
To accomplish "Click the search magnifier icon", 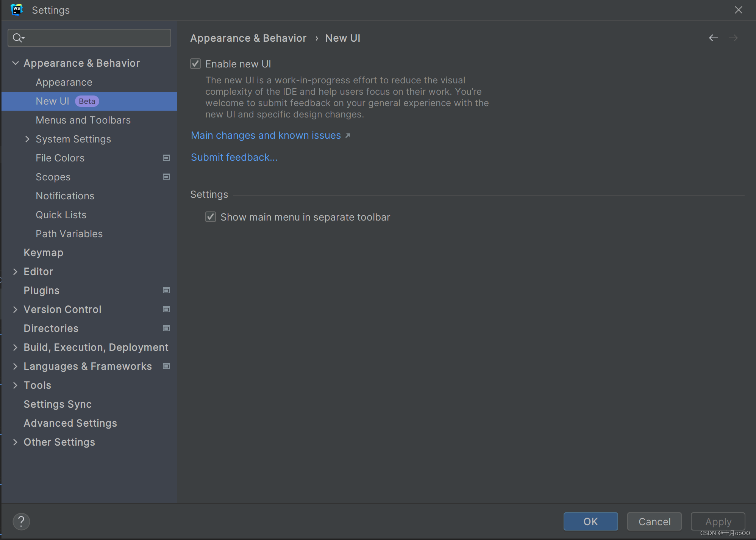I will (17, 38).
